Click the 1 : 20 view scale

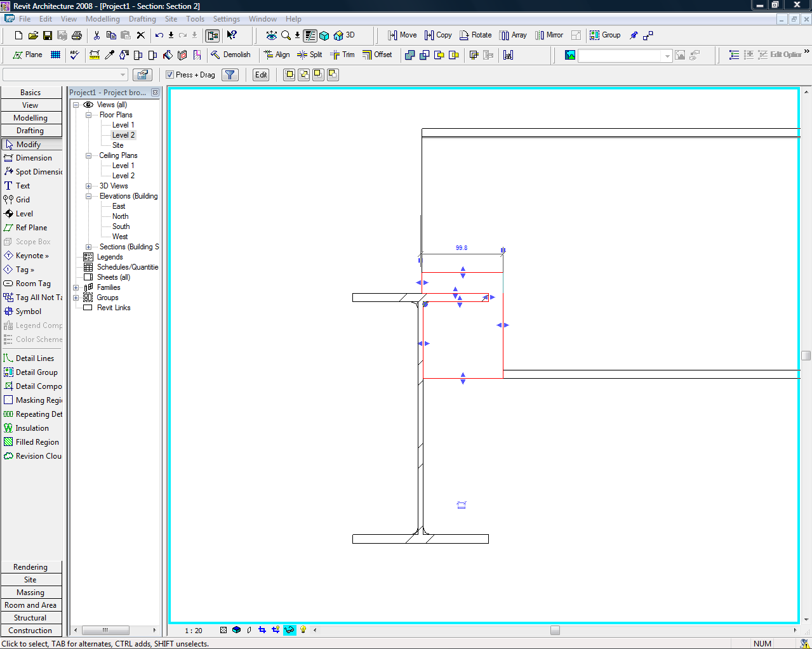194,631
